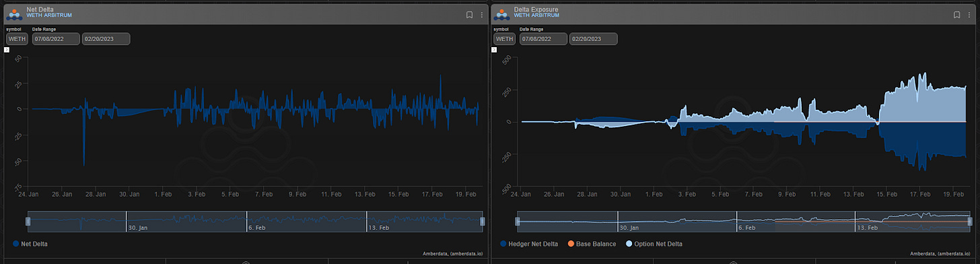
Task: Click left navigator handle of Net Delta range
Action: 28,221
